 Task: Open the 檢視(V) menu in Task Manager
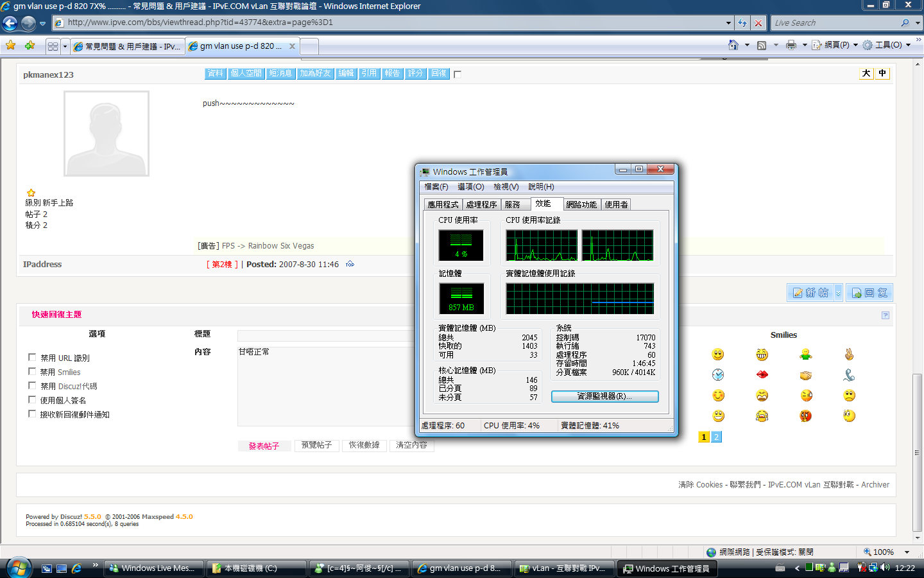coord(506,187)
